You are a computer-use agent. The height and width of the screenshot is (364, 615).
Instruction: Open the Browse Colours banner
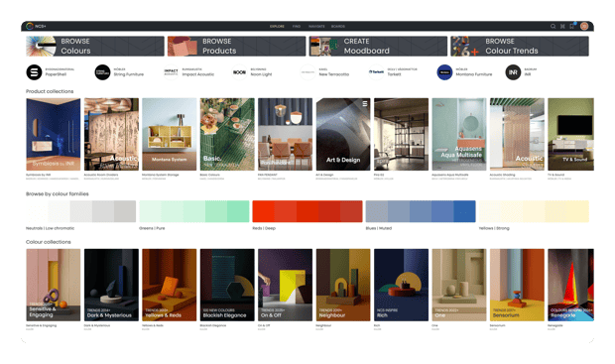click(95, 46)
